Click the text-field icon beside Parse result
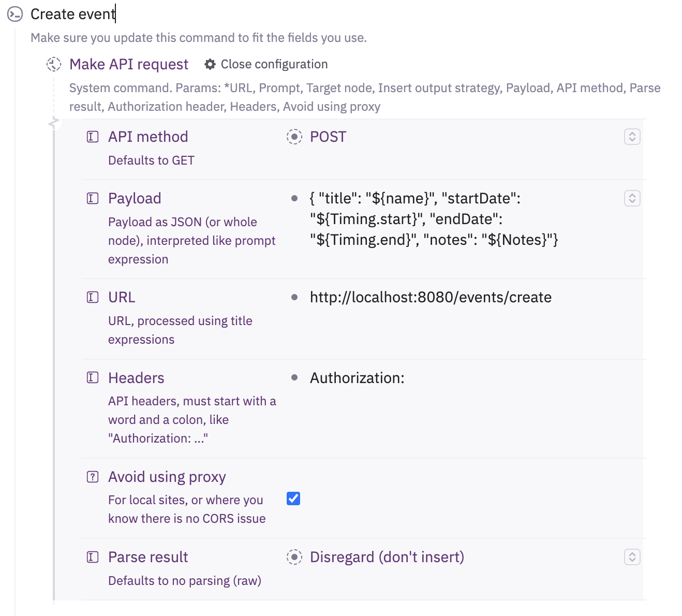682x616 pixels. (x=93, y=557)
